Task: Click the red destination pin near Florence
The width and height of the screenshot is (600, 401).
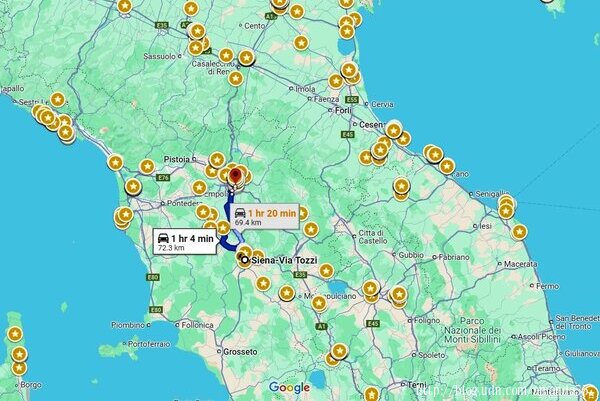Action: click(235, 176)
